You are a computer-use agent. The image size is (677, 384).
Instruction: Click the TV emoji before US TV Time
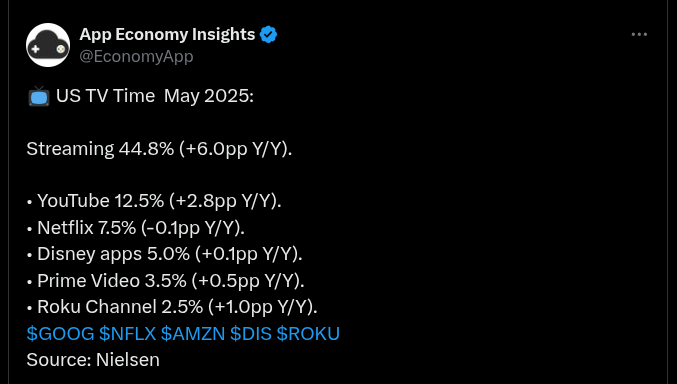(39, 96)
